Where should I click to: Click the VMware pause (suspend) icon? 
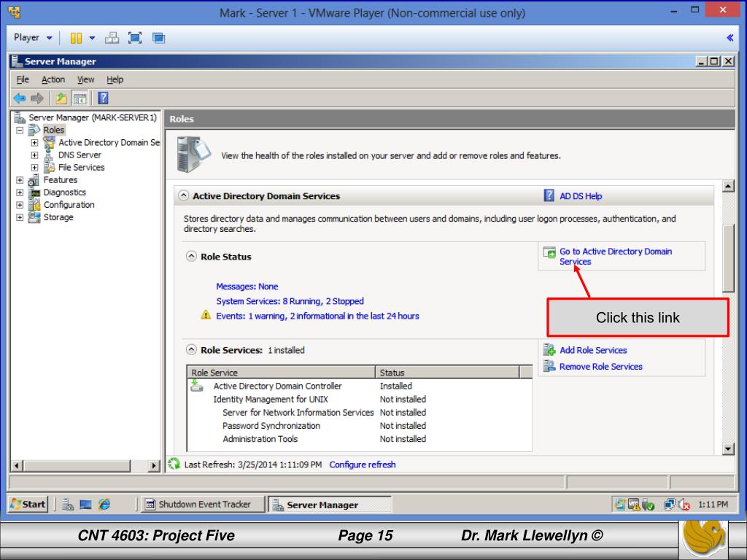click(x=76, y=38)
